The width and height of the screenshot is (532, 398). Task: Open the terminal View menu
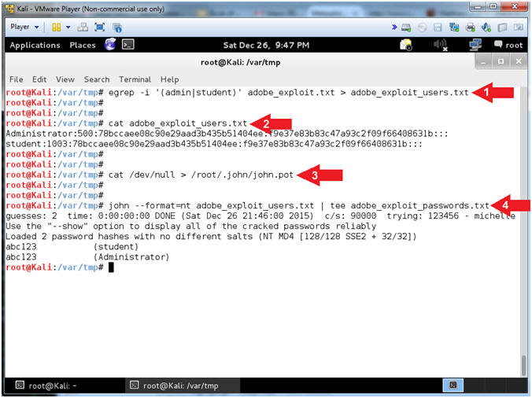tap(65, 79)
